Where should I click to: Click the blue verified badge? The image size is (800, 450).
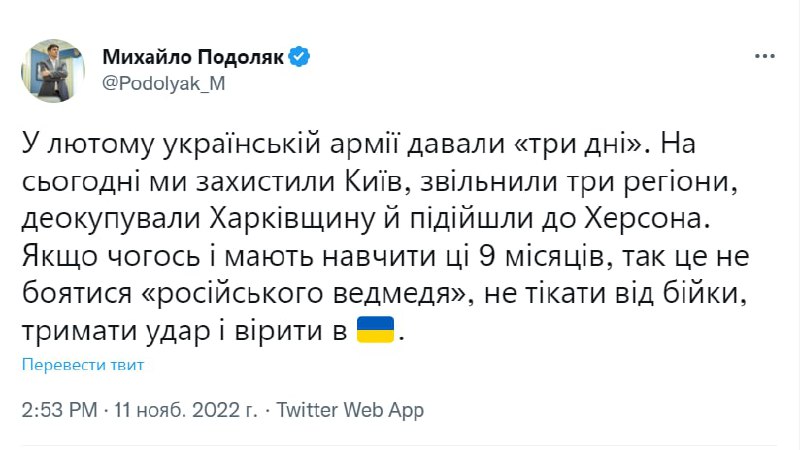click(x=298, y=57)
